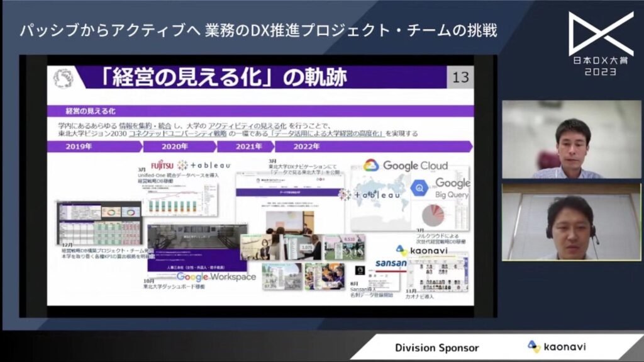Click the Google Workspace logo
644x362 pixels.
216,277
